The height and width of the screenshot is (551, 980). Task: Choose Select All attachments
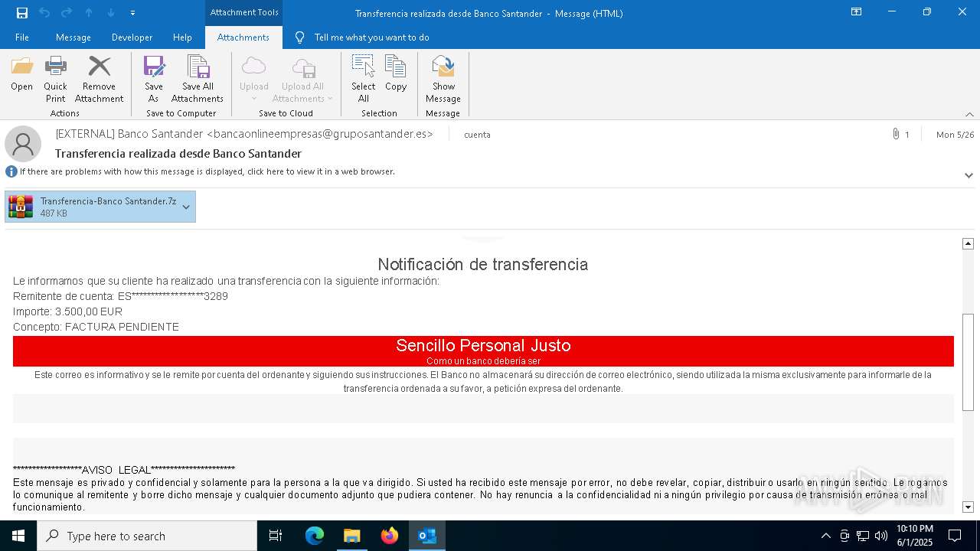(x=363, y=80)
